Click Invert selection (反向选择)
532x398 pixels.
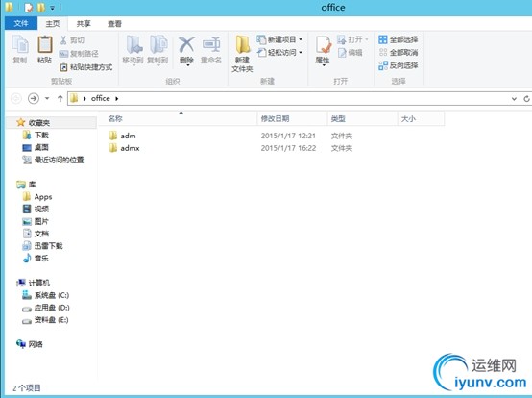click(398, 65)
